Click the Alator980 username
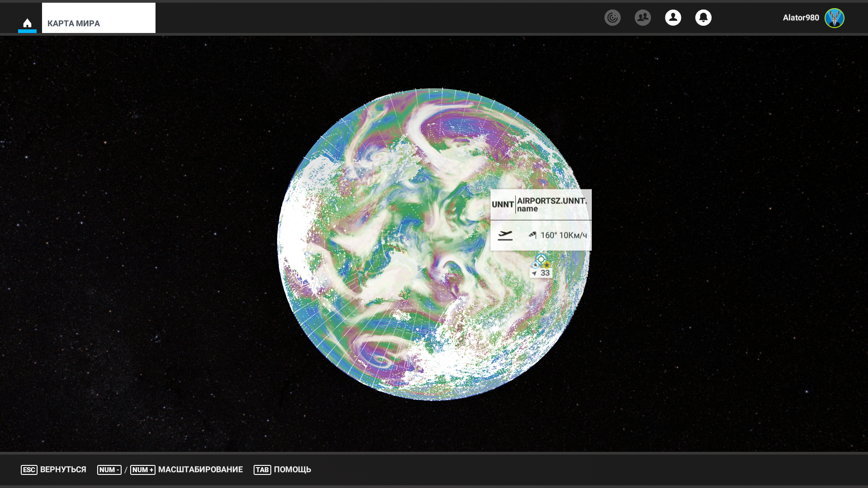 [801, 18]
